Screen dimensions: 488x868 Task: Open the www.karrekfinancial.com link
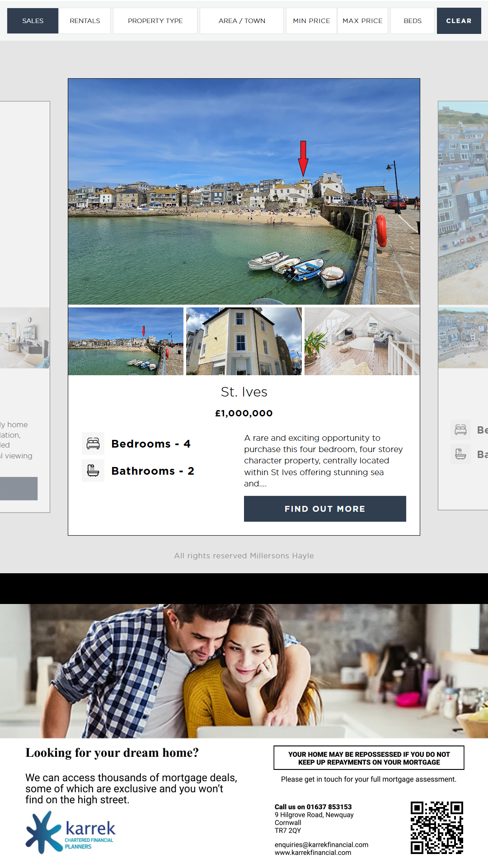pos(313,853)
